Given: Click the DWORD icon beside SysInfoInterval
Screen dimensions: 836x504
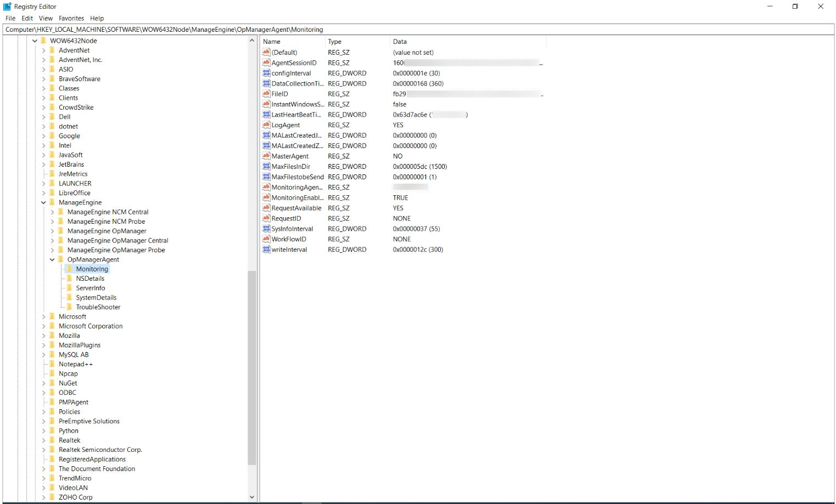Looking at the screenshot, I should (x=266, y=229).
